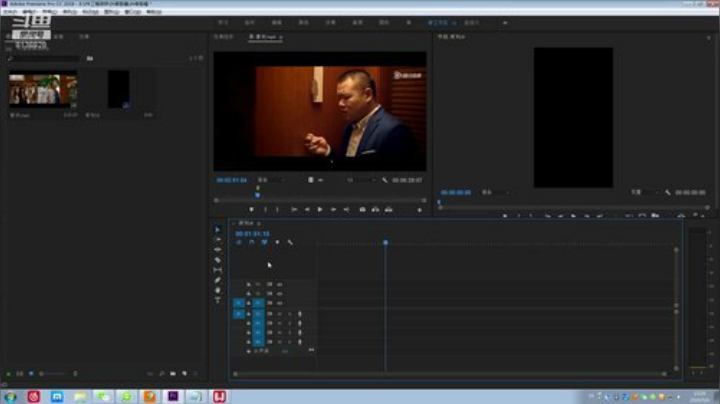Open the first menu in the menu bar
Image resolution: width=720 pixels, height=404 pixels.
click(10, 11)
